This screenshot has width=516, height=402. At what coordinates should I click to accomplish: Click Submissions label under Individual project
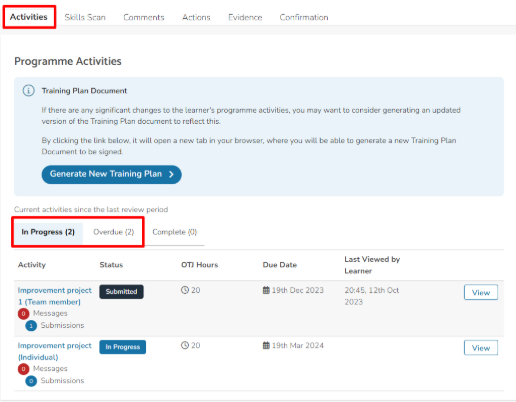coord(62,381)
